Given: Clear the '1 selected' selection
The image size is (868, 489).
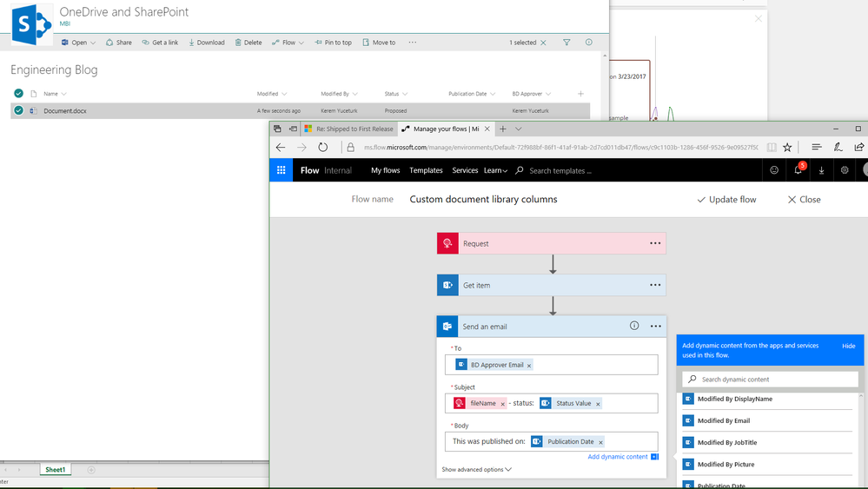Looking at the screenshot, I should [543, 43].
